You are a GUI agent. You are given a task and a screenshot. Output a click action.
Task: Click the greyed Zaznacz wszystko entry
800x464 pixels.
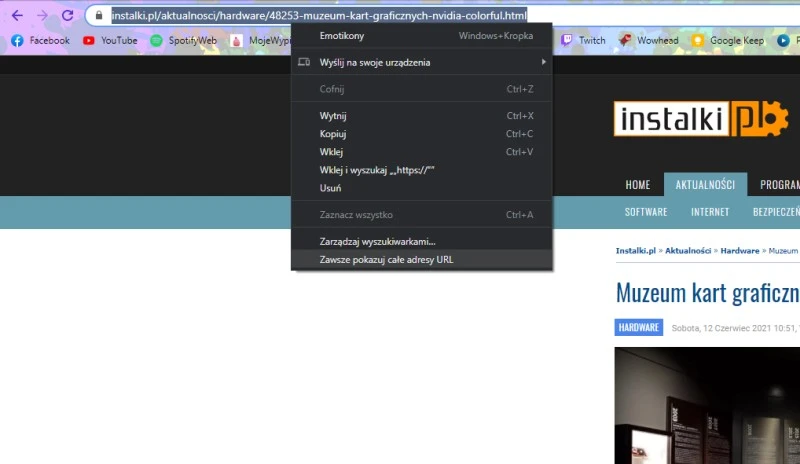[421, 215]
